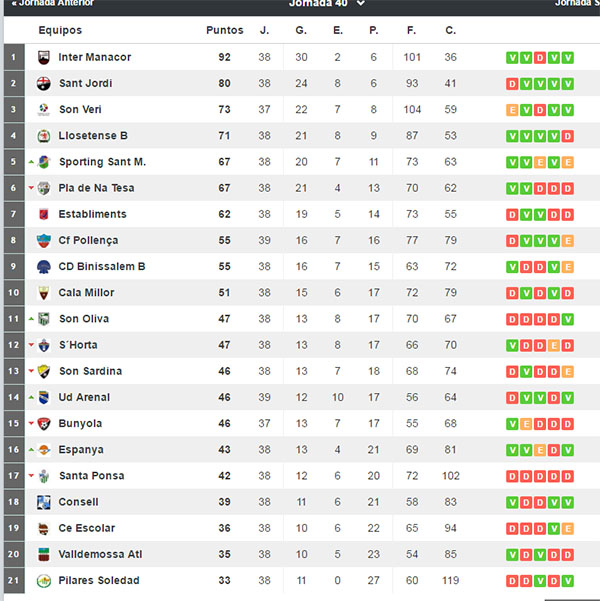Click the Cf Pollença shield icon
This screenshot has width=600, height=601.
pos(44,241)
